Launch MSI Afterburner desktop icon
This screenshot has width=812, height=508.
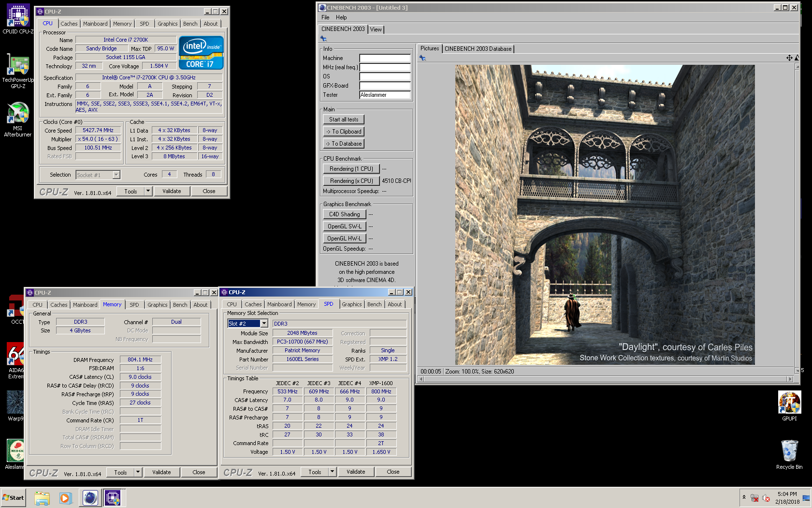pyautogui.click(x=18, y=120)
